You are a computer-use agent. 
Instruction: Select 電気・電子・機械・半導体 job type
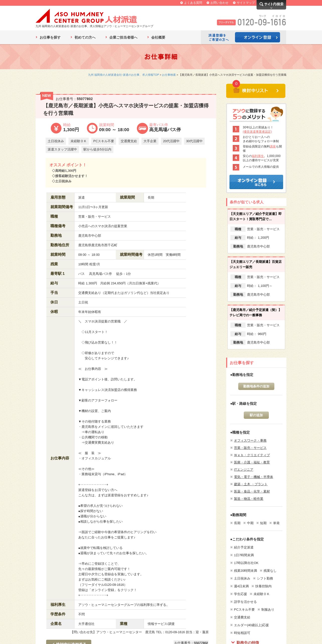click(253, 477)
